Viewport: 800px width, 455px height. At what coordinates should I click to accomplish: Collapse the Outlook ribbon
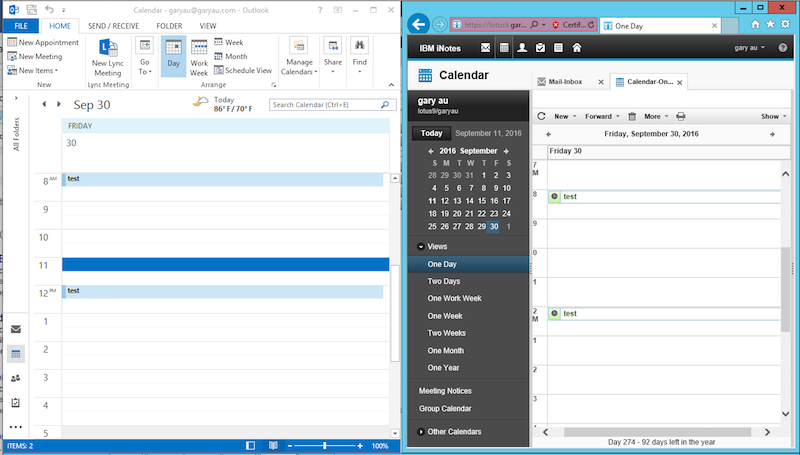(x=391, y=85)
